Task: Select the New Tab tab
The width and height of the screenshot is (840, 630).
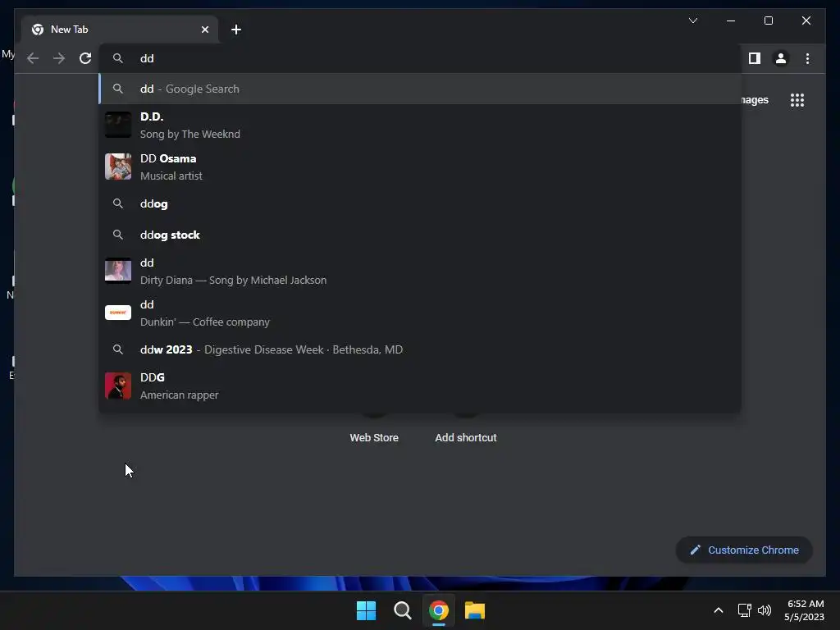Action: tap(120, 30)
